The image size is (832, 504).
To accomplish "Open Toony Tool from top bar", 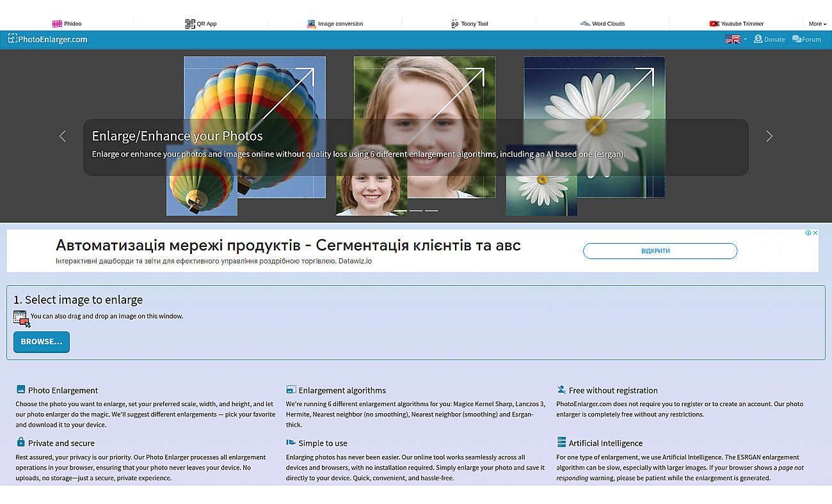I will 469,24.
